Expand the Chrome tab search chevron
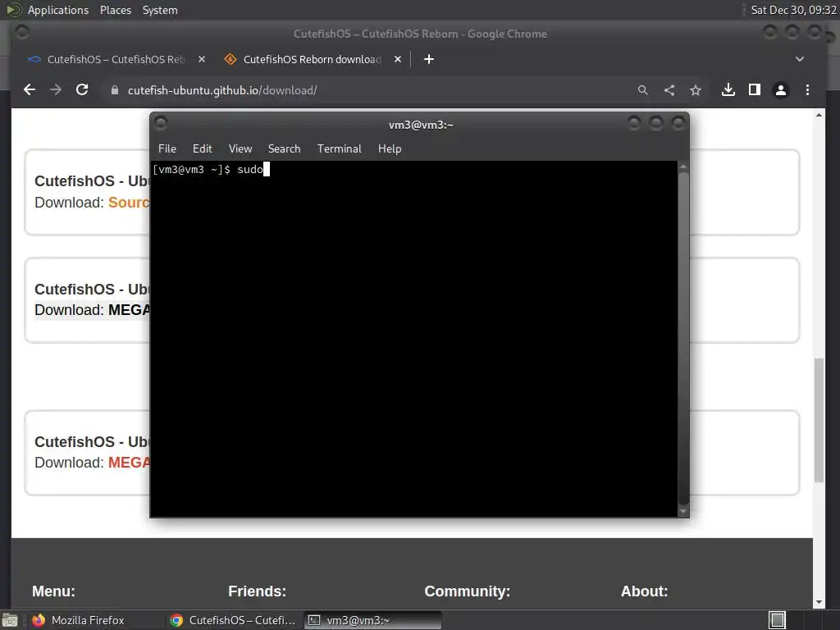Viewport: 840px width, 630px height. [799, 59]
